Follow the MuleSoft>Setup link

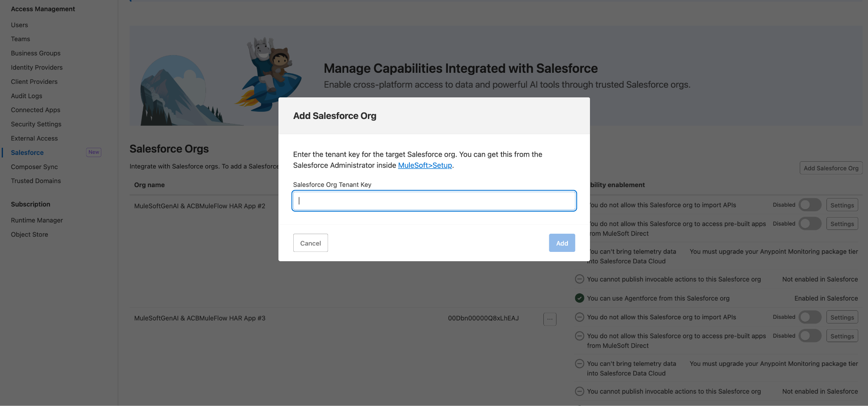click(425, 165)
